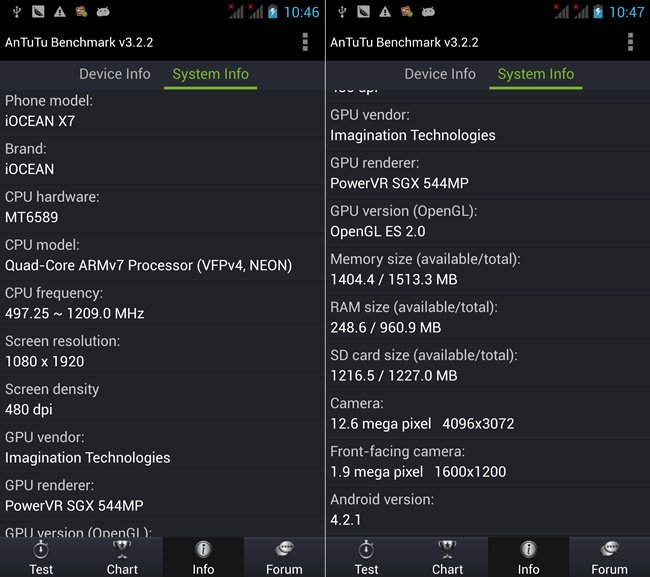Tap the Info icon on right screen
650x577 pixels.
(x=528, y=549)
